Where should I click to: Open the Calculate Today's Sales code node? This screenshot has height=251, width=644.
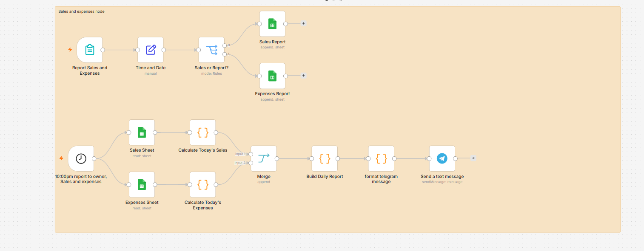(x=203, y=133)
